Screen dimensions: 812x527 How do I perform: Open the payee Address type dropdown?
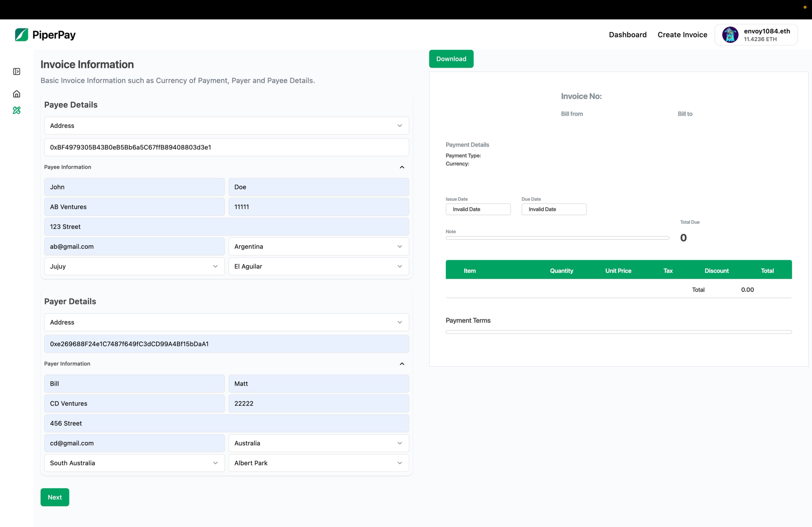tap(226, 125)
